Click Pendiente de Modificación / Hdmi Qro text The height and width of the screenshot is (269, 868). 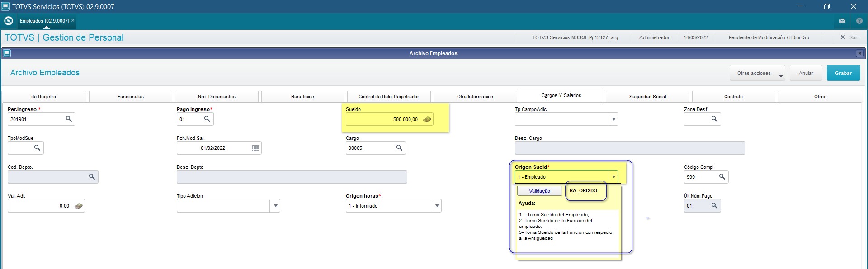pos(769,37)
